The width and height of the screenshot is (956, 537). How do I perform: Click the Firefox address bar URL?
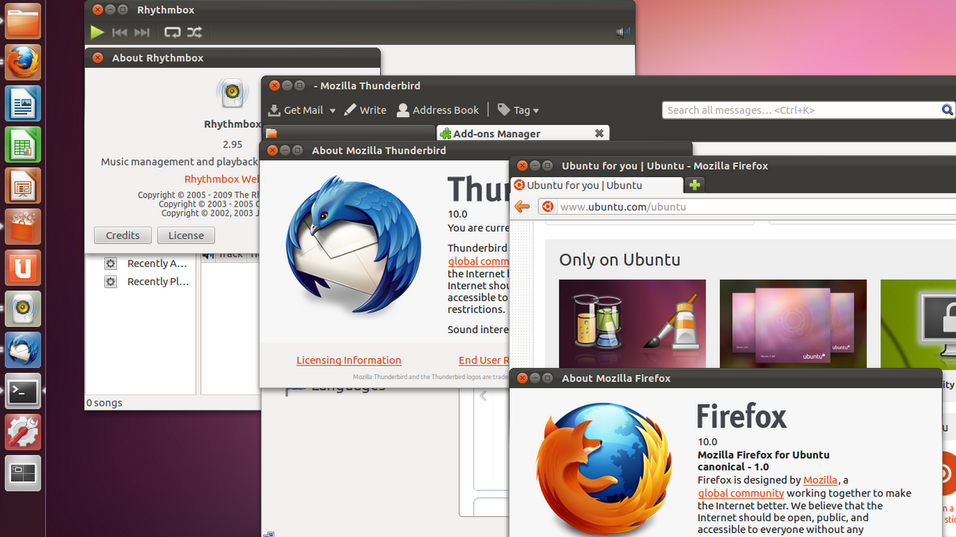click(x=623, y=207)
